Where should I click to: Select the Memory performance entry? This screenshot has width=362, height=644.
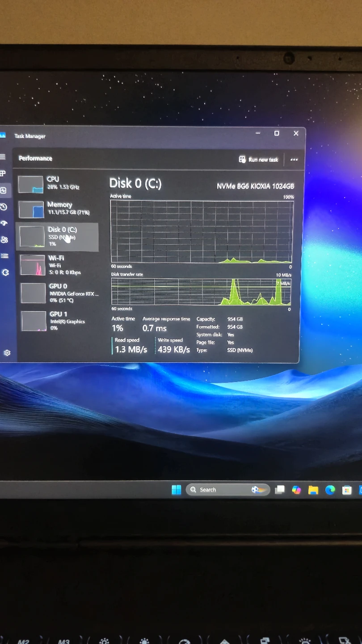57,209
